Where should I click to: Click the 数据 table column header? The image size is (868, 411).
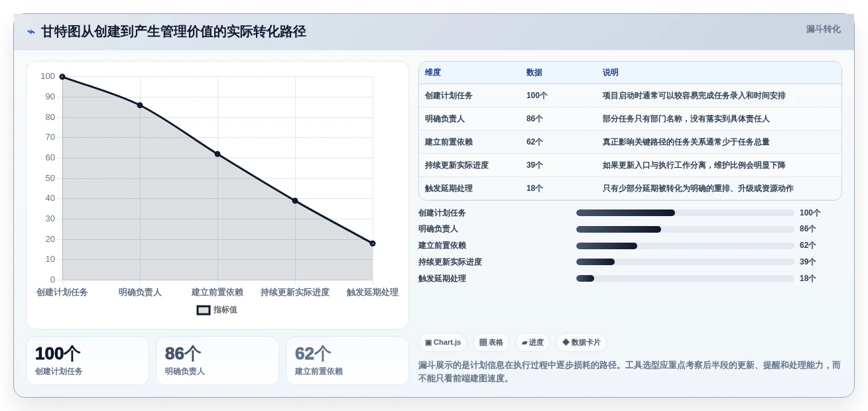(x=534, y=72)
